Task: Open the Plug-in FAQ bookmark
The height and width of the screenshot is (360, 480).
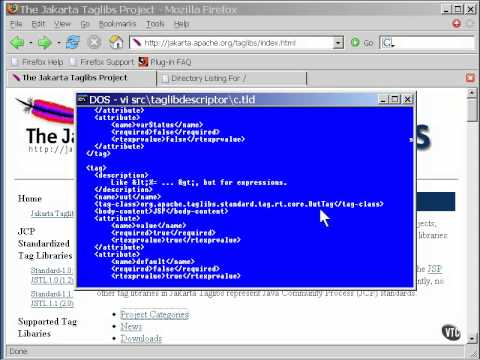Action: (x=165, y=62)
